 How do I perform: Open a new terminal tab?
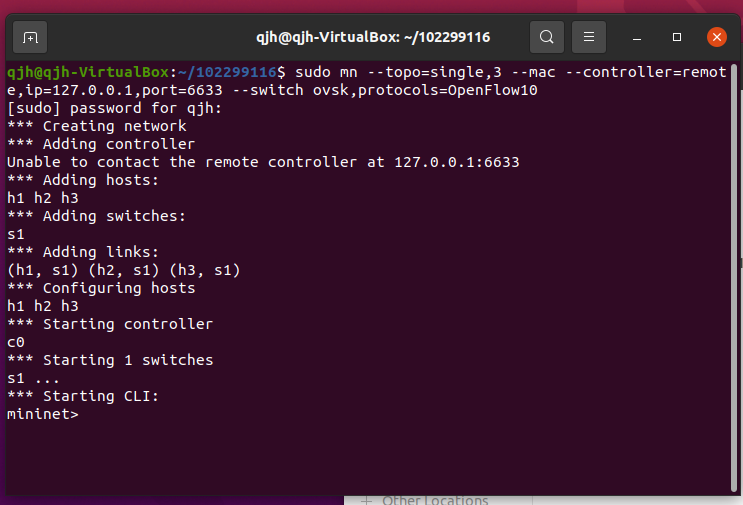tap(31, 38)
